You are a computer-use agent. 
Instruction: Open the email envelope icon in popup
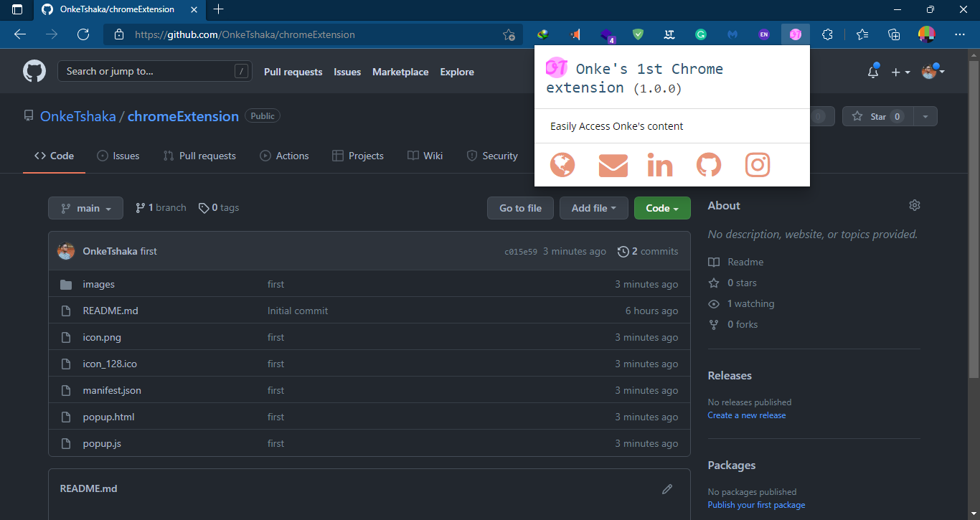(x=613, y=165)
